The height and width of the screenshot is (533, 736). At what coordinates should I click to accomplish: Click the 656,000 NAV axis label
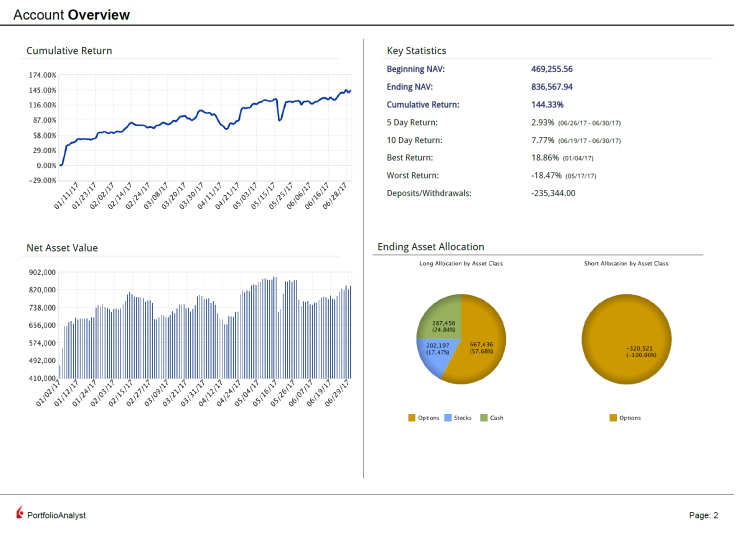pyautogui.click(x=42, y=325)
